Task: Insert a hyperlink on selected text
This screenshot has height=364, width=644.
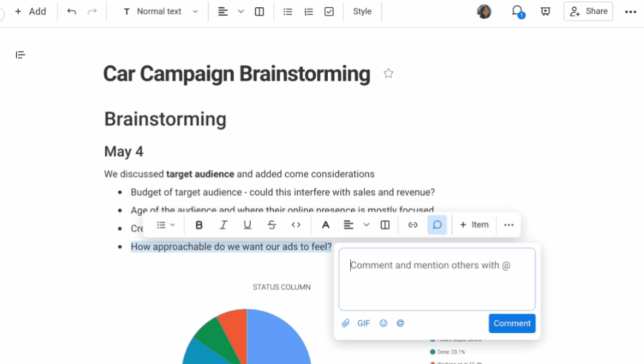Action: 413,225
